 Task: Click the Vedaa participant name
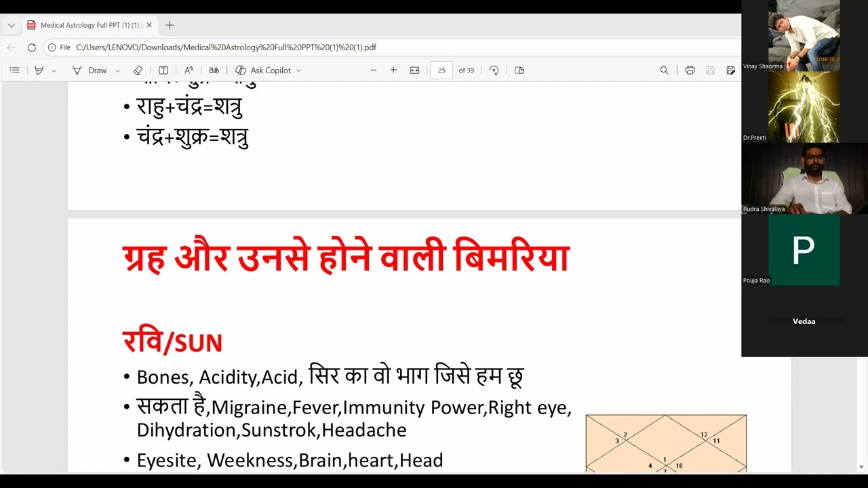804,321
